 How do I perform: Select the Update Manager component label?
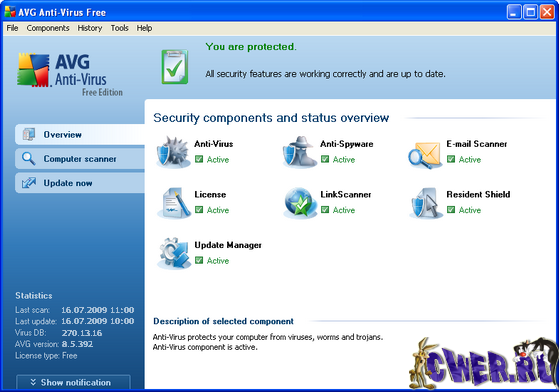click(228, 245)
